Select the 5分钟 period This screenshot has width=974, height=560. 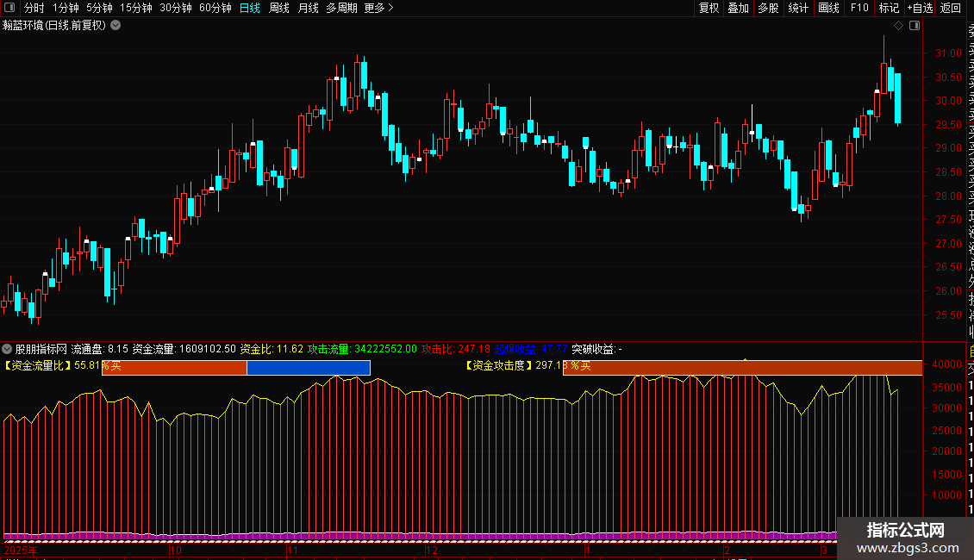pyautogui.click(x=99, y=8)
